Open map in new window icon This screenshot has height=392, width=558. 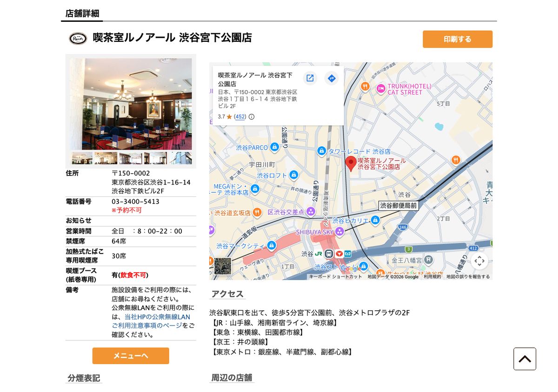[310, 78]
